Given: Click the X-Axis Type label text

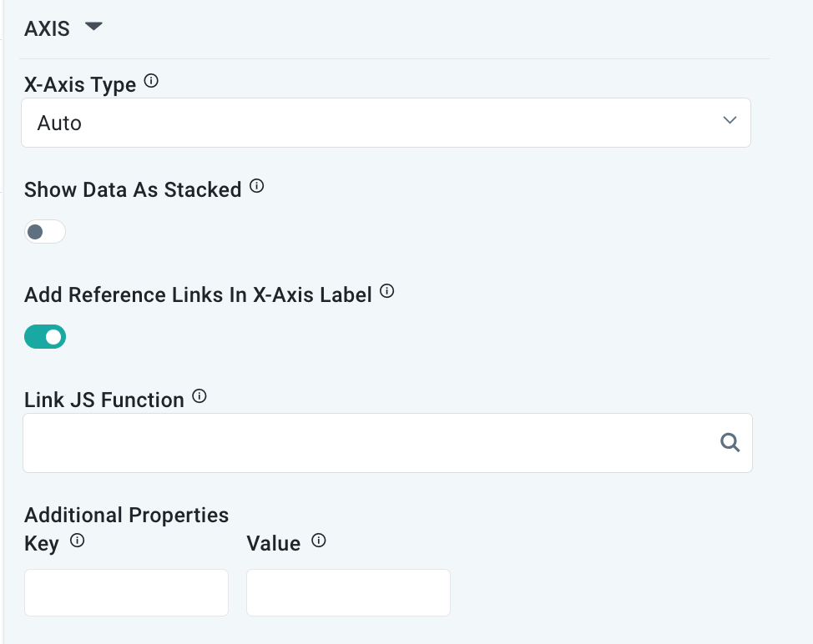Looking at the screenshot, I should 80,84.
